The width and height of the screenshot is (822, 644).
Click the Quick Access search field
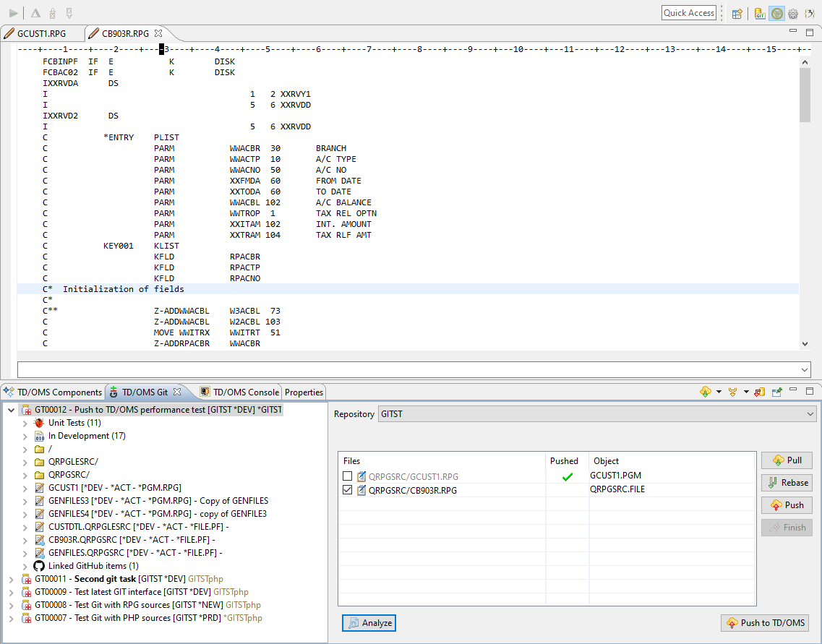689,13
